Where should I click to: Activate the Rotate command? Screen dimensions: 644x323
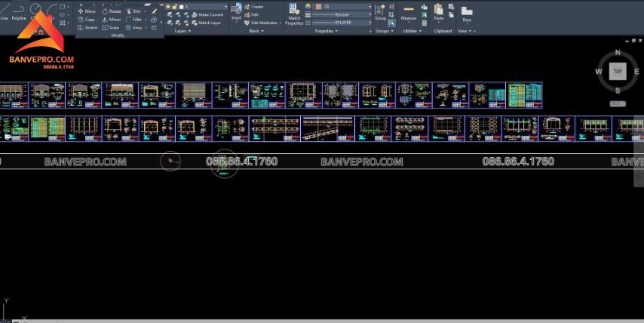(112, 11)
